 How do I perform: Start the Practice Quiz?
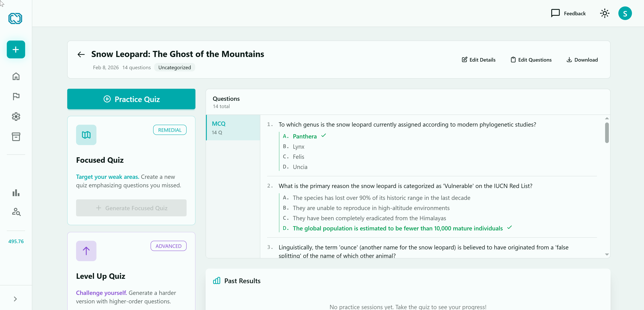pyautogui.click(x=131, y=99)
